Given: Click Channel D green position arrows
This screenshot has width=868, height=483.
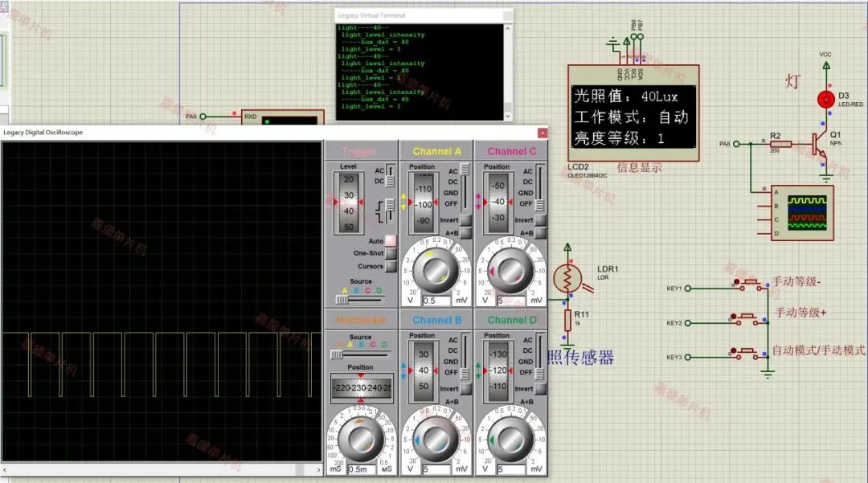Looking at the screenshot, I should [x=478, y=370].
